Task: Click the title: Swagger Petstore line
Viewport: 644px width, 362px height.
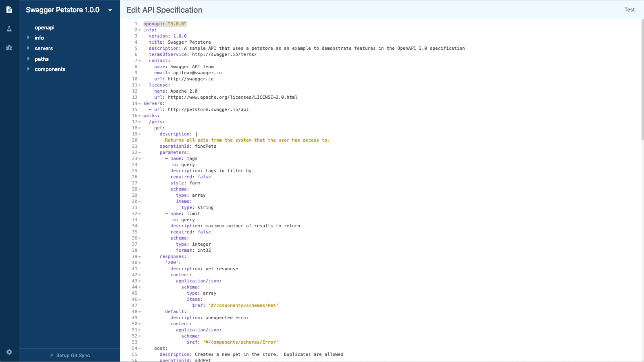Action: pos(180,42)
